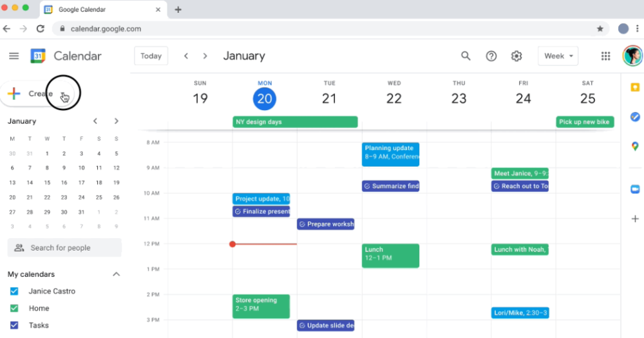The width and height of the screenshot is (644, 338).
Task: Open the settings gear menu
Action: [516, 56]
